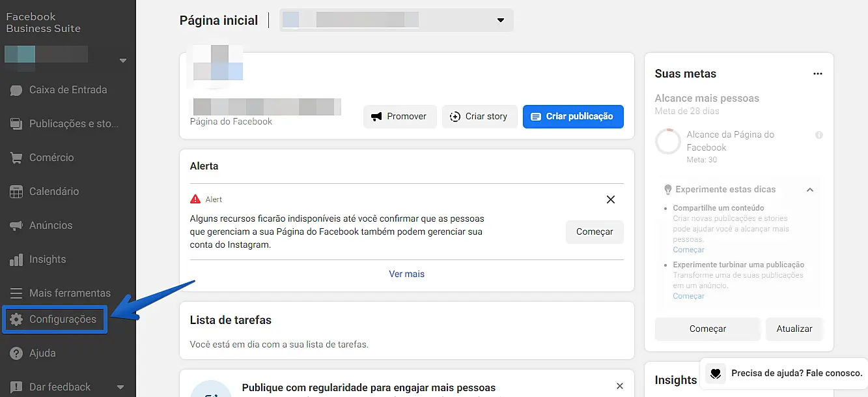The width and height of the screenshot is (868, 397).
Task: Click the Caixa de Entrada chat bubble icon
Action: [16, 91]
